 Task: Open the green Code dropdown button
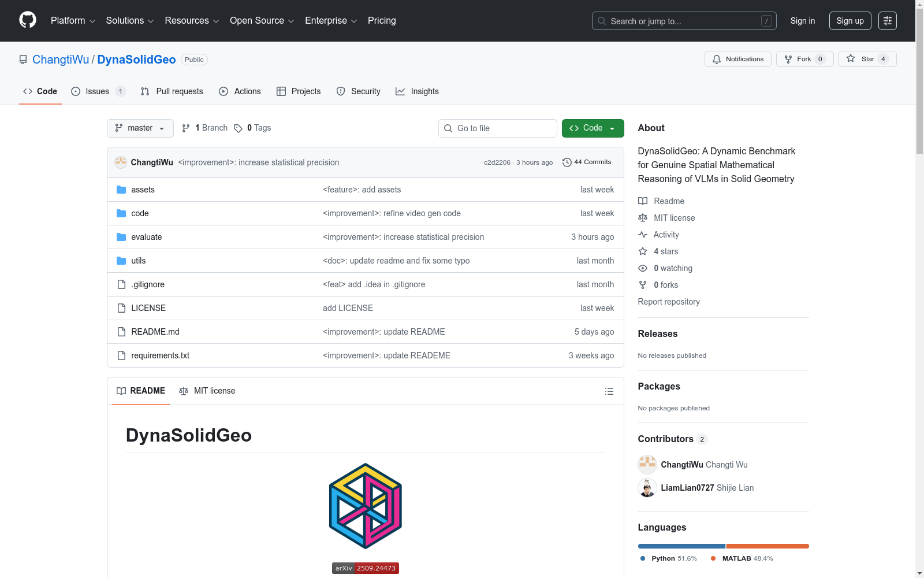(593, 128)
